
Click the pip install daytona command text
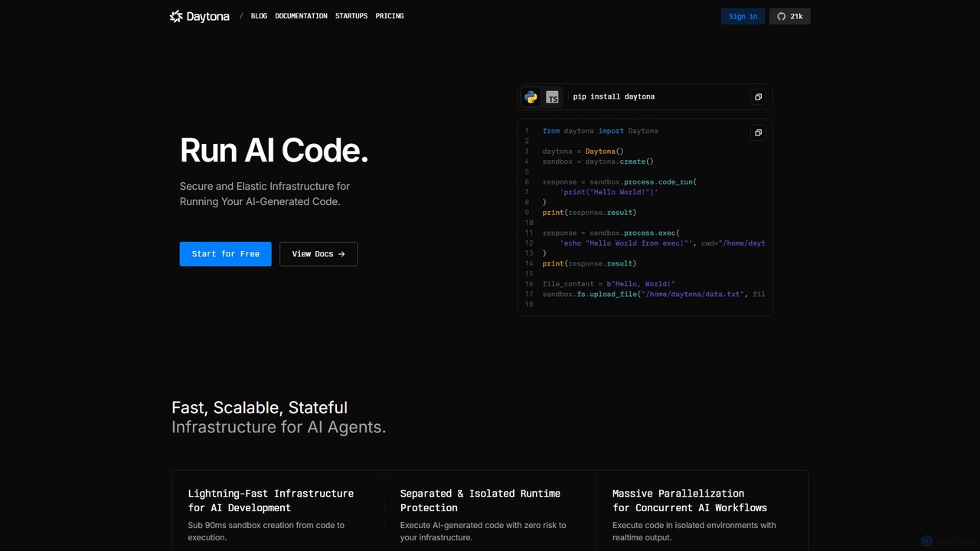(x=614, y=96)
